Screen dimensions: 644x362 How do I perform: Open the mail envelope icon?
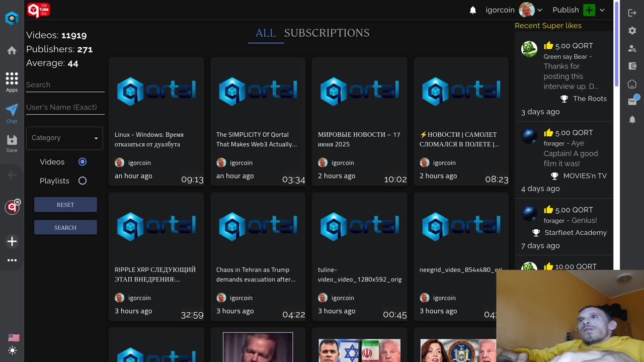[x=632, y=102]
